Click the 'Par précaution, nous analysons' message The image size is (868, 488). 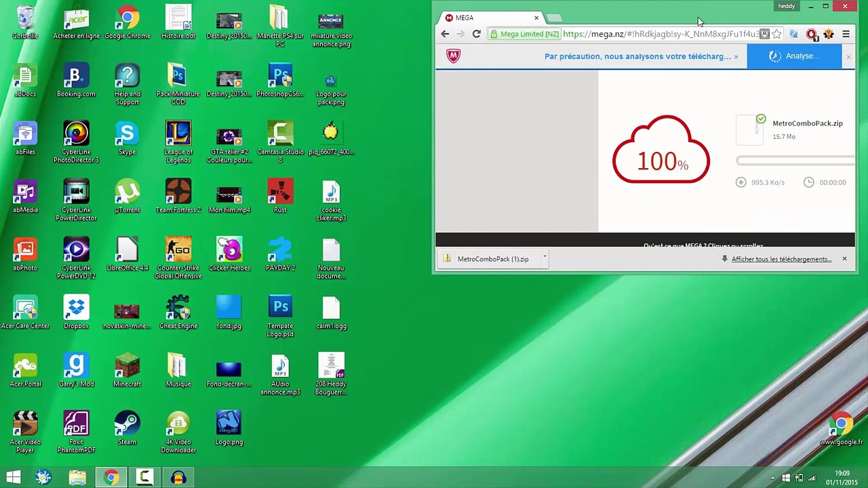637,56
